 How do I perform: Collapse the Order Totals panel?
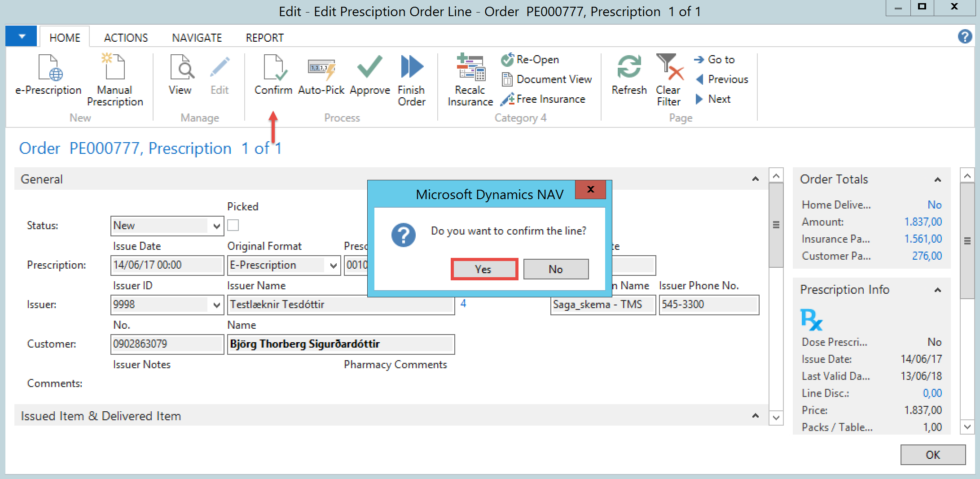937,179
